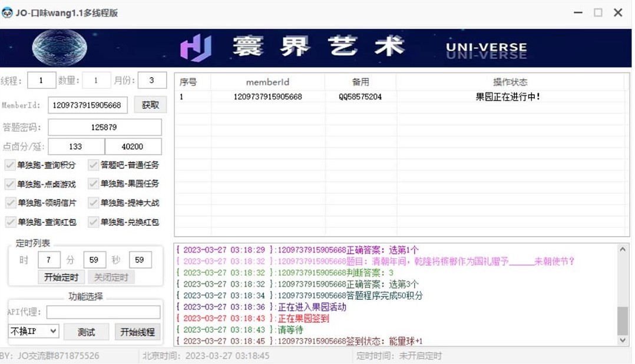The image size is (635, 364).
Task: Click the 秒 second field
Action: (140, 260)
